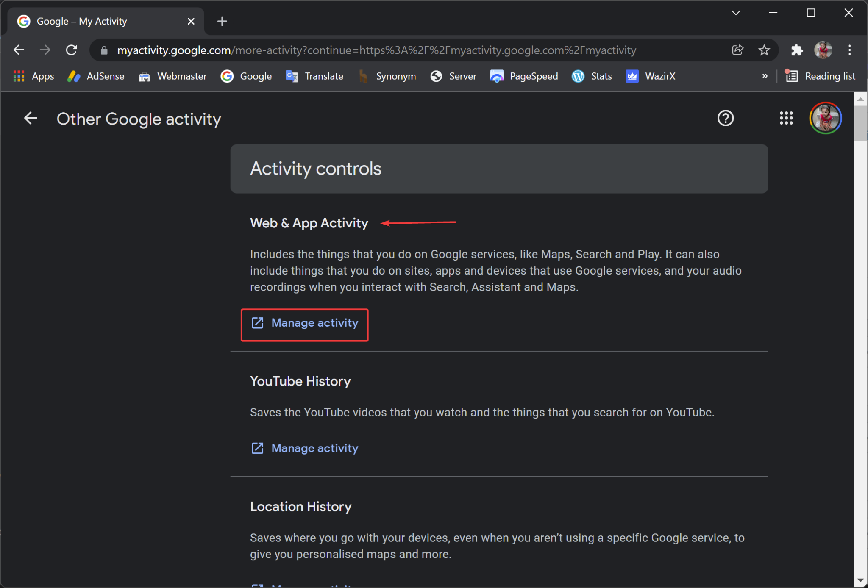The width and height of the screenshot is (868, 588).
Task: Click the WazirX bookmark icon
Action: (x=632, y=76)
